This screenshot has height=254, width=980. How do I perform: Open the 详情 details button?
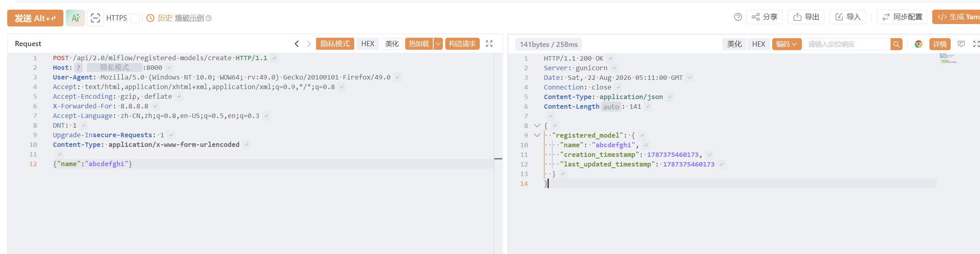pos(940,44)
